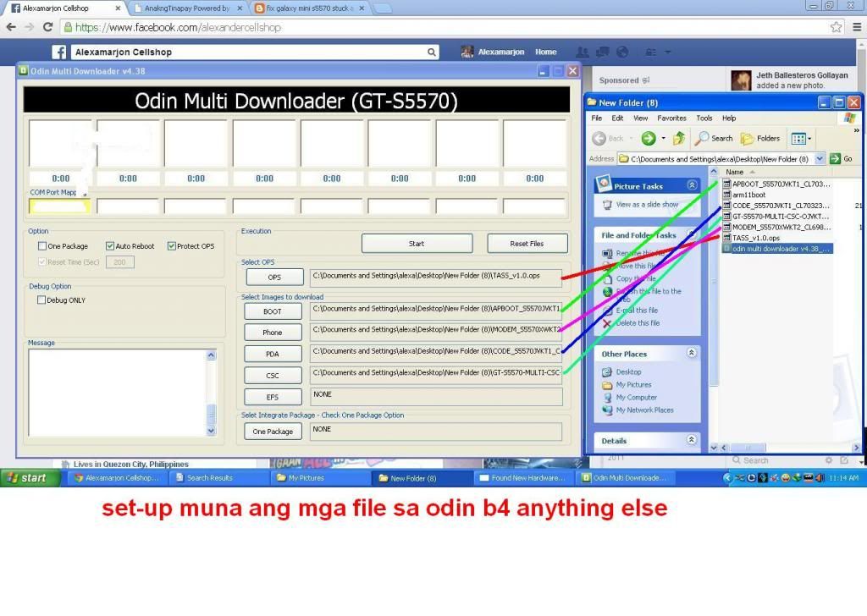The width and height of the screenshot is (867, 616).
Task: Go up one folder level
Action: click(681, 138)
